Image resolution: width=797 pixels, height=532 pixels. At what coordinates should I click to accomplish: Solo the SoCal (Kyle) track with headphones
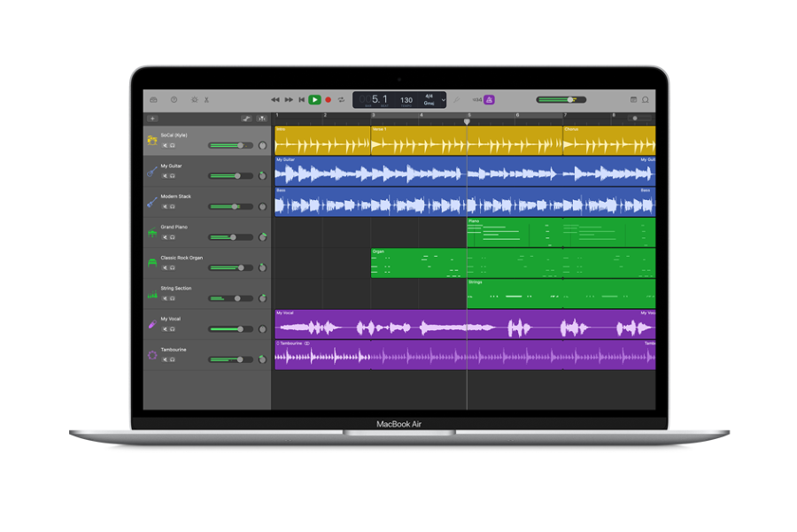[173, 146]
